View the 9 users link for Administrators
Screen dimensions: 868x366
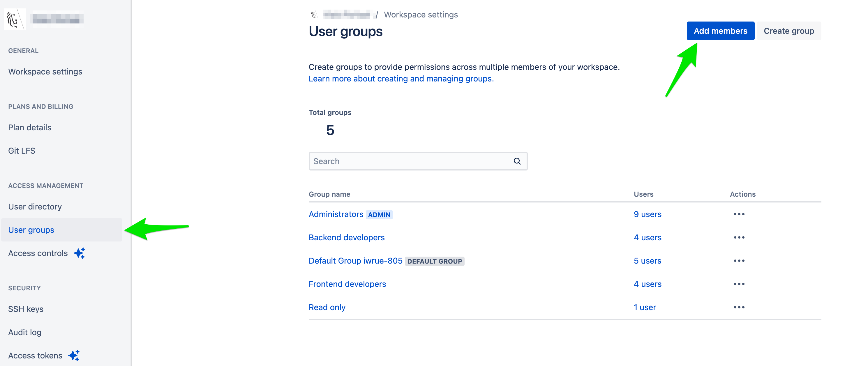[647, 214]
